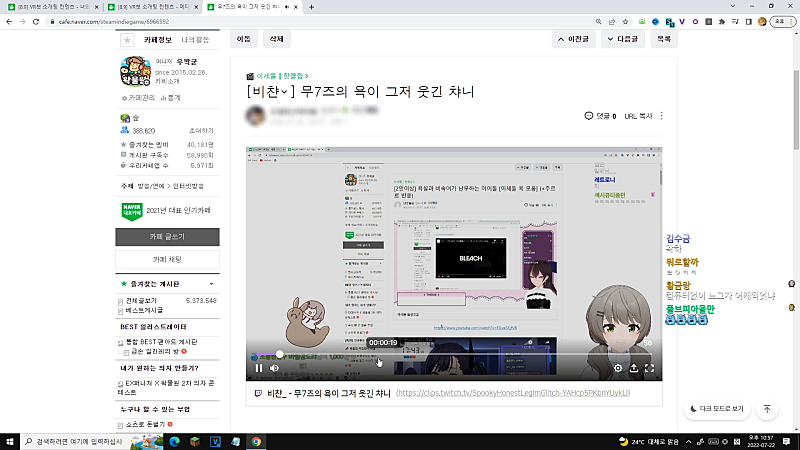The image size is (800, 450).
Task: Pause the video with the pause button
Action: [259, 368]
